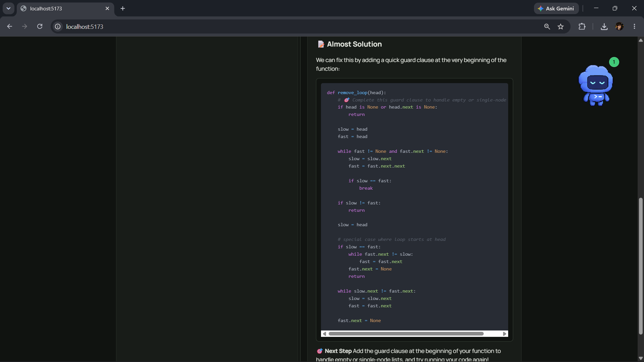Click '# special case where loop starts at head'

click(391, 240)
